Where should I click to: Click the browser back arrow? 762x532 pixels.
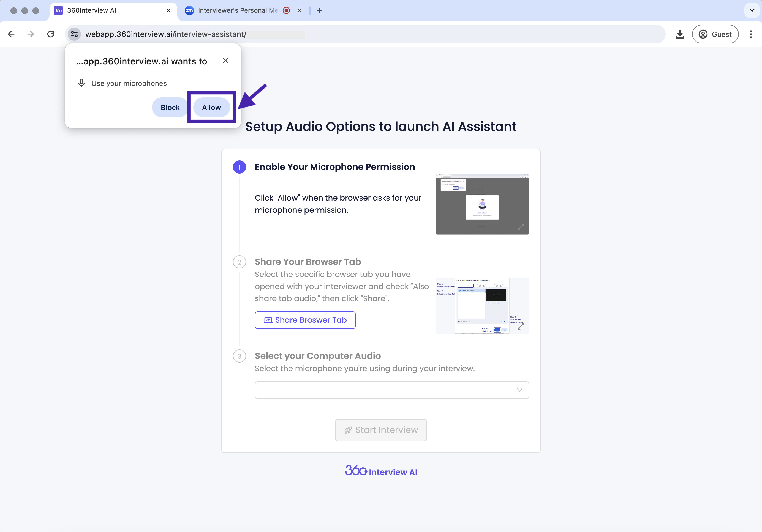pyautogui.click(x=11, y=34)
